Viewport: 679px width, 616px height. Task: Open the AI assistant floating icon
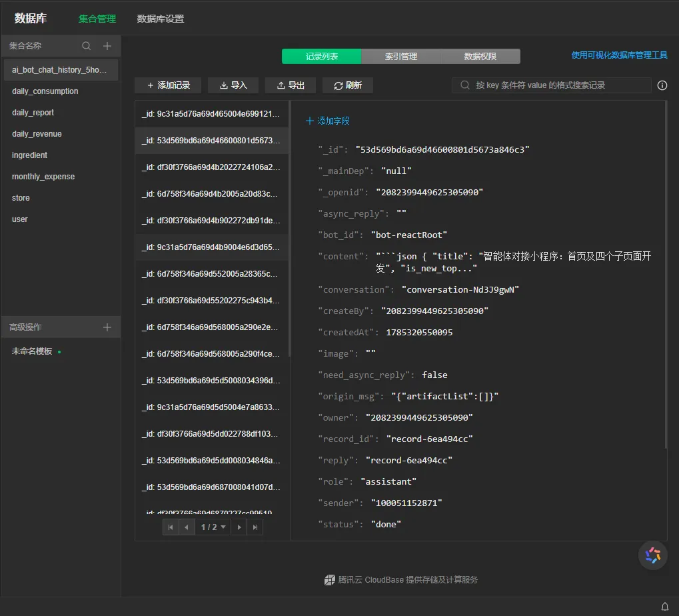click(x=652, y=555)
